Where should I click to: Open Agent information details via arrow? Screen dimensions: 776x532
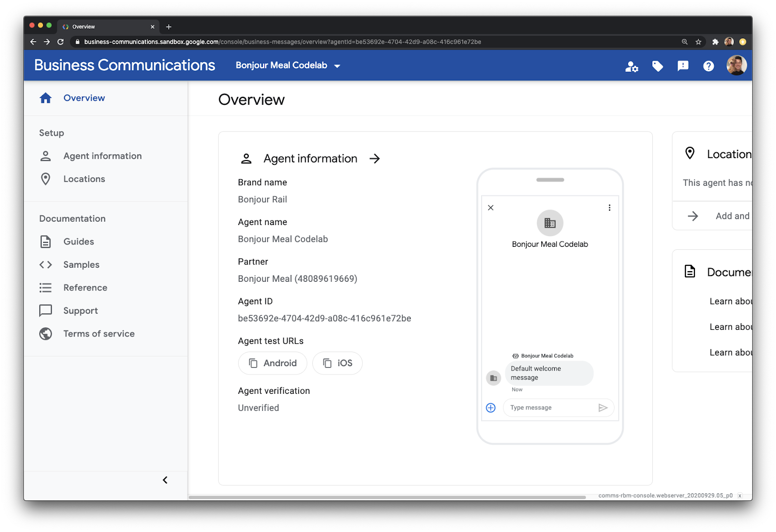pos(374,159)
